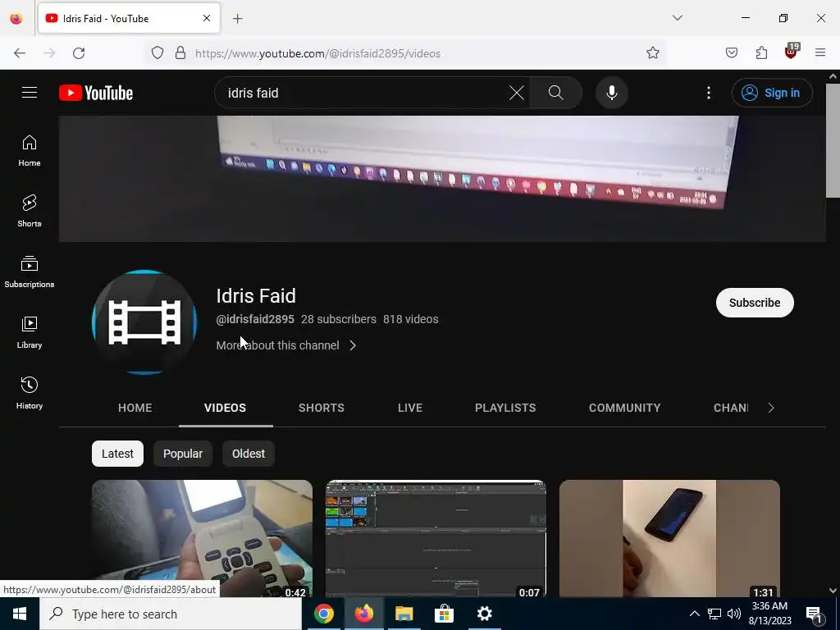The image size is (840, 630).
Task: Show more channel tabs with right chevron
Action: (x=771, y=408)
